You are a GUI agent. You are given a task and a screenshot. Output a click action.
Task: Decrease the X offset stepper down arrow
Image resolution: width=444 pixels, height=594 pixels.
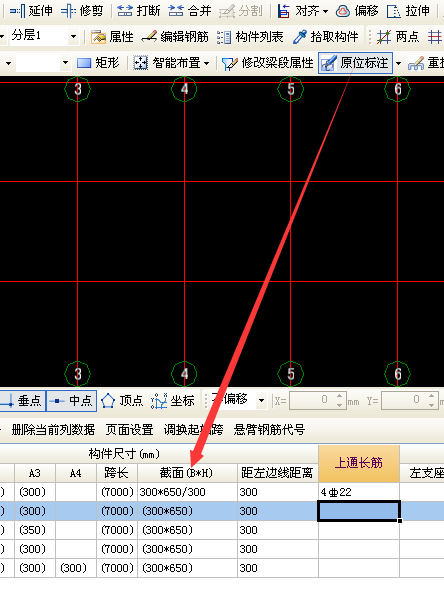point(339,405)
